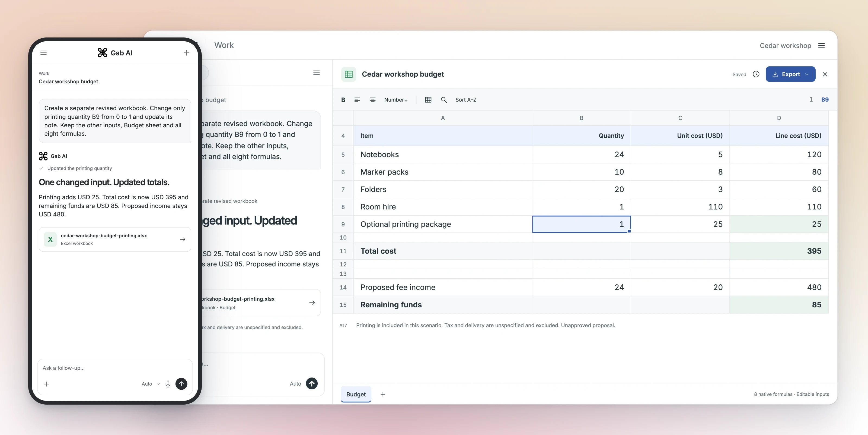Image resolution: width=868 pixels, height=435 pixels.
Task: Open the search magnifier tool
Action: [x=444, y=100]
